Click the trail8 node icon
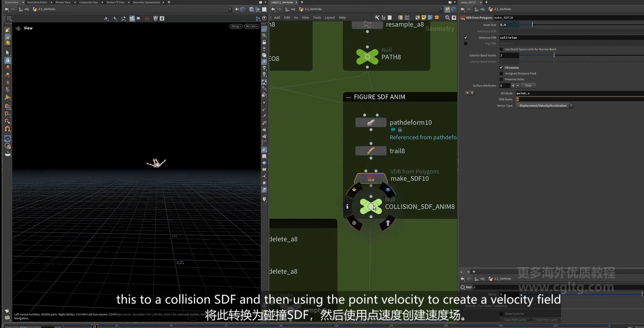Screen dimensions: 644x328 (371, 151)
